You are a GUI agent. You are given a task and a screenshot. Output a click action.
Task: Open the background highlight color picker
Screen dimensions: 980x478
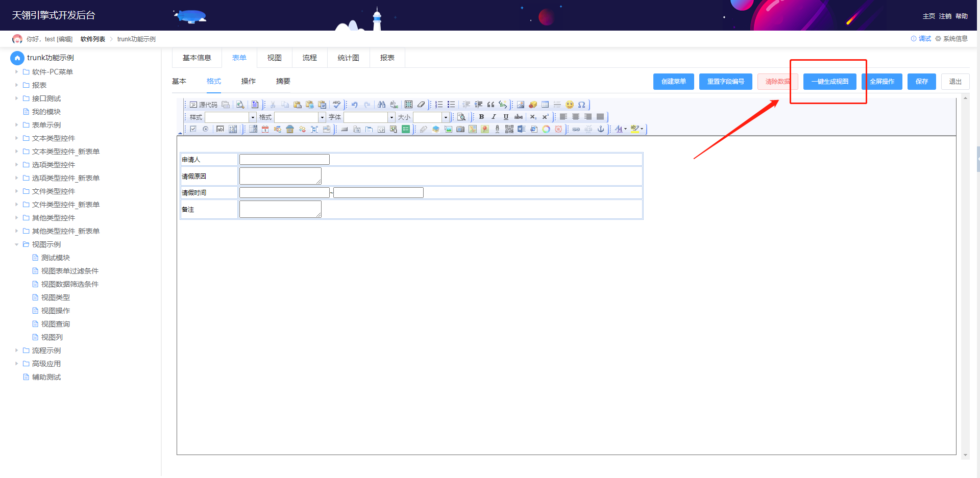click(637, 129)
